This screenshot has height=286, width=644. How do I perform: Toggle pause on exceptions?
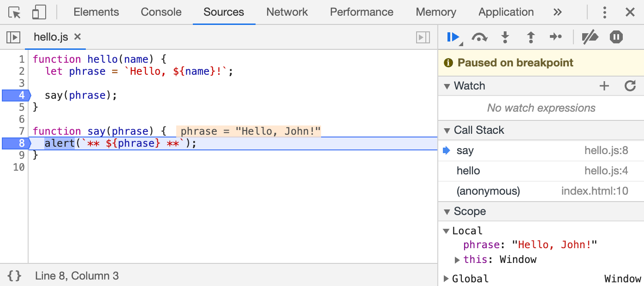(616, 37)
